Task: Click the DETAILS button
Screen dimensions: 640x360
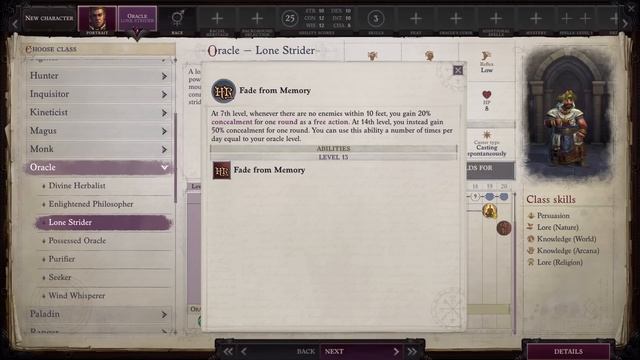Action: [x=568, y=351]
